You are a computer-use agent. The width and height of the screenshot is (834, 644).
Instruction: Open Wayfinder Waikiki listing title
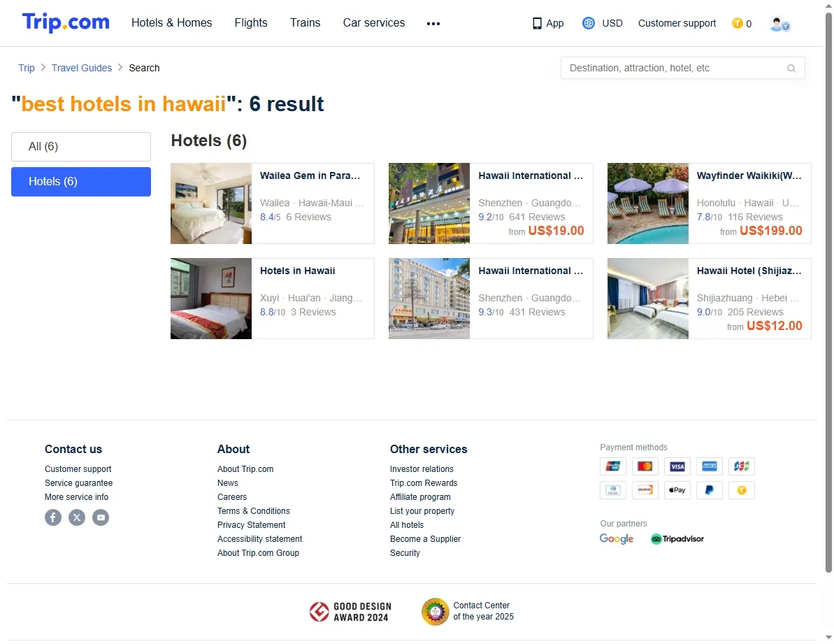tap(749, 176)
